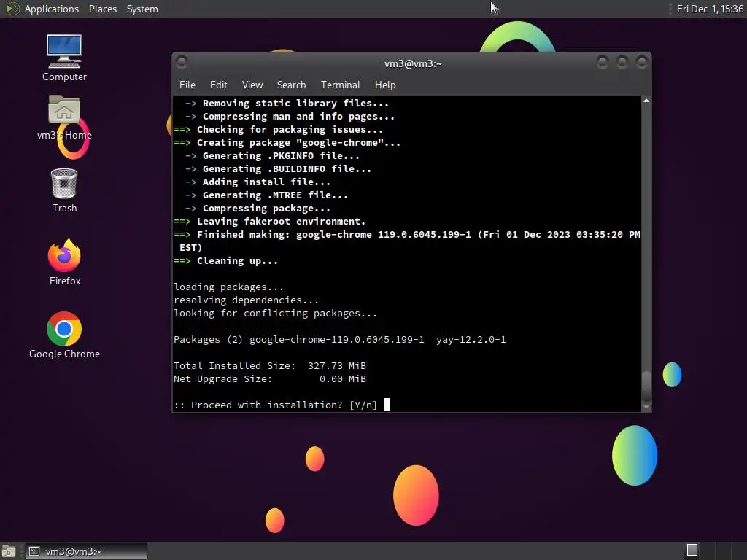Click the 'Generating .BUILDINFO file...' line

coord(278,169)
